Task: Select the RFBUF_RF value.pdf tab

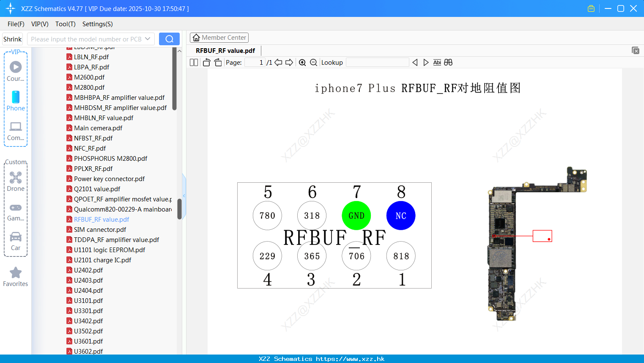Action: click(x=225, y=50)
